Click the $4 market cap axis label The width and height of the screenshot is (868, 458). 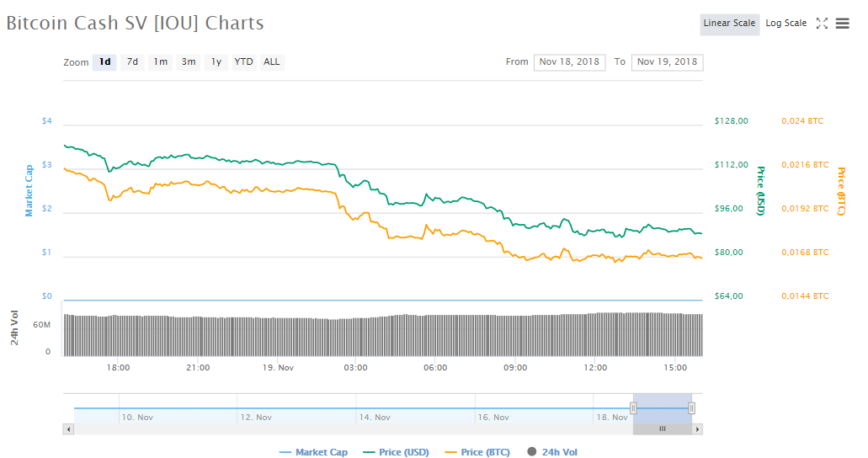pos(47,120)
